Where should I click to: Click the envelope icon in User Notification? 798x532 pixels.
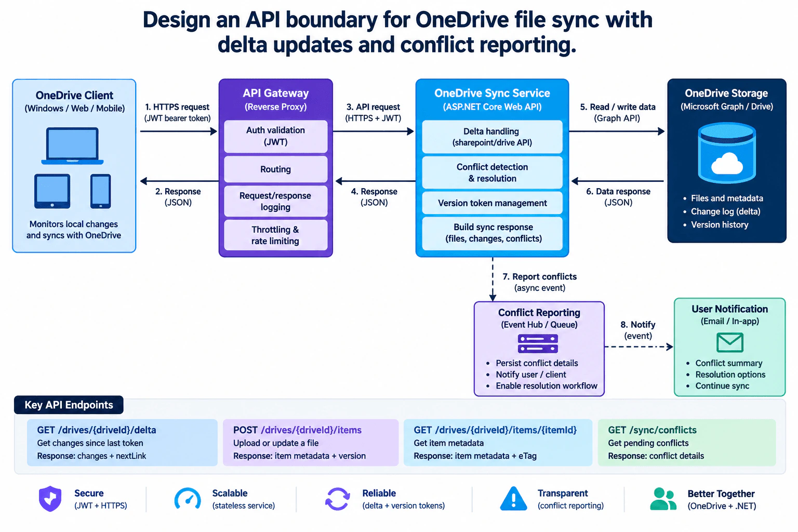(x=730, y=342)
